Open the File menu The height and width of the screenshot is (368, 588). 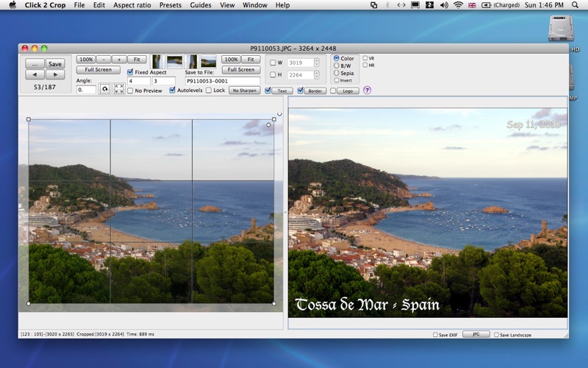click(79, 5)
